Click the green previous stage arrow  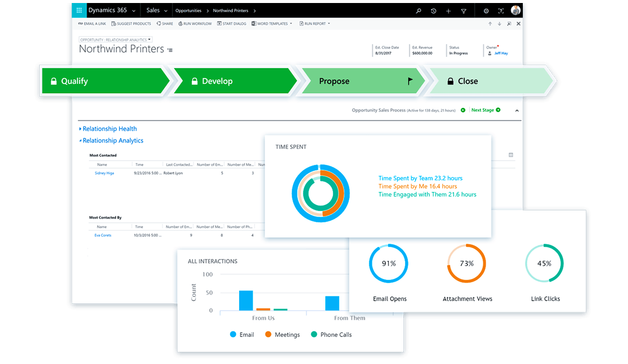point(463,110)
